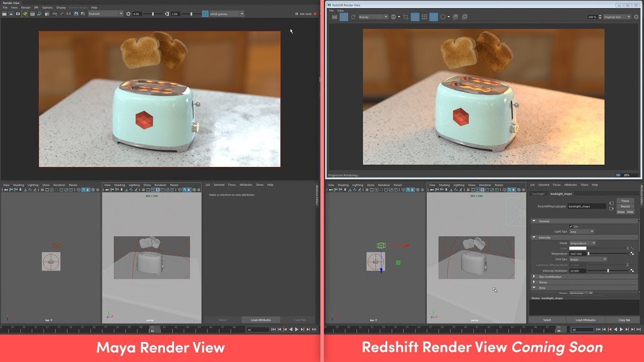Click the go-to-start button on left timeline

point(273,329)
